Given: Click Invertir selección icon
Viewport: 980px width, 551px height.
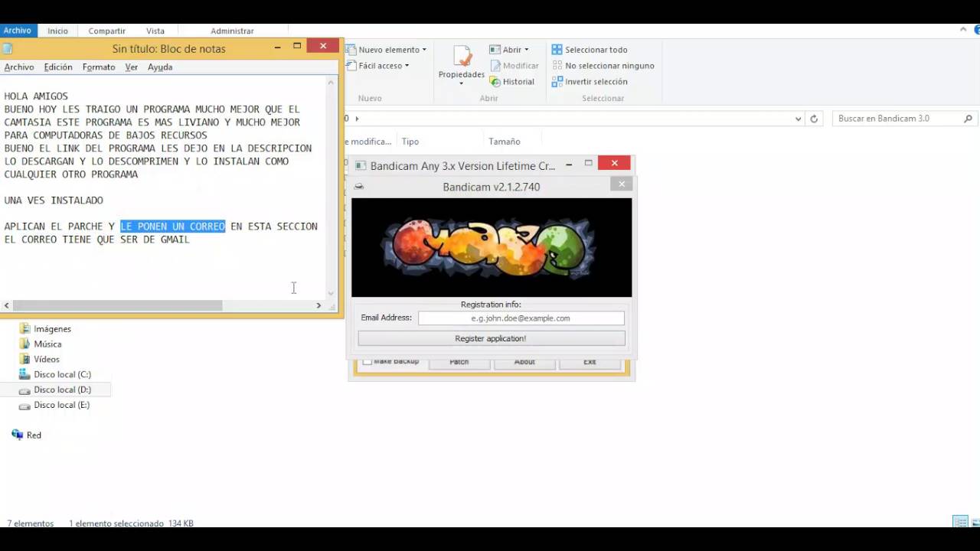Looking at the screenshot, I should click(557, 82).
